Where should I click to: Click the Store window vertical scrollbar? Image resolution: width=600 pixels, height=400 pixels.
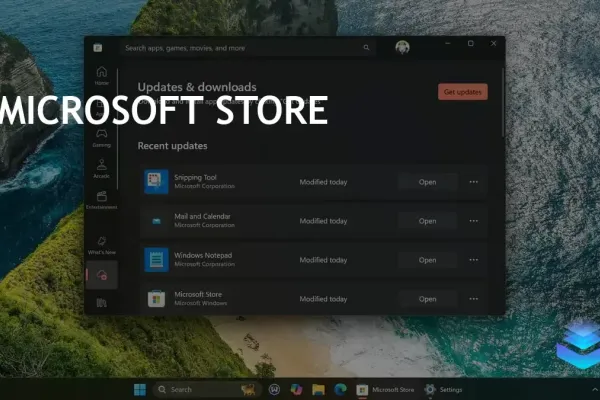(503, 103)
